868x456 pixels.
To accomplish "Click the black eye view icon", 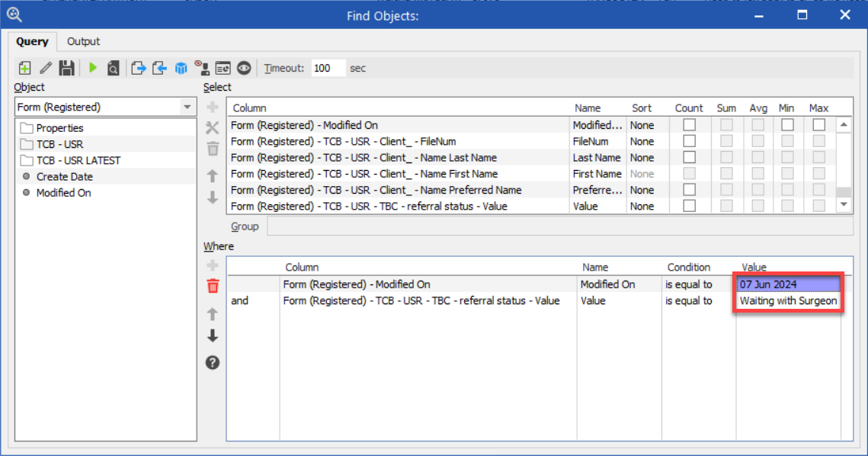I will coord(244,68).
